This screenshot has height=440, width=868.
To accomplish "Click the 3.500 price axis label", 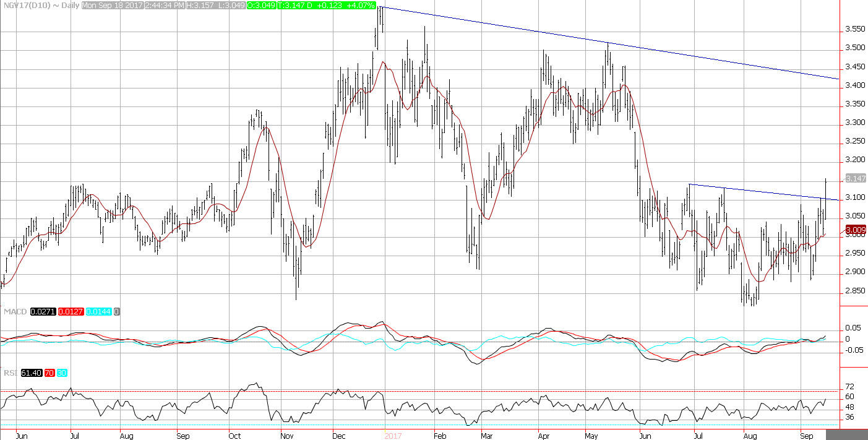I will pyautogui.click(x=854, y=48).
